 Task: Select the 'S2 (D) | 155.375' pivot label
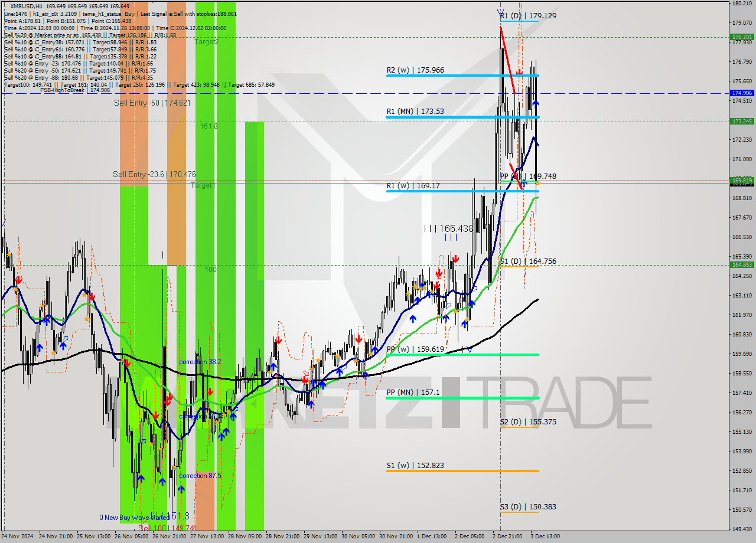[528, 421]
